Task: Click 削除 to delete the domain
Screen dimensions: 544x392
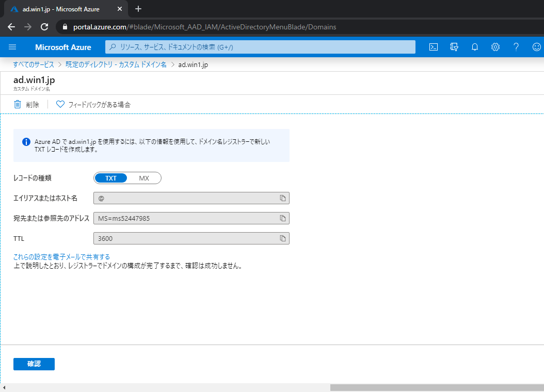Action: pyautogui.click(x=33, y=105)
